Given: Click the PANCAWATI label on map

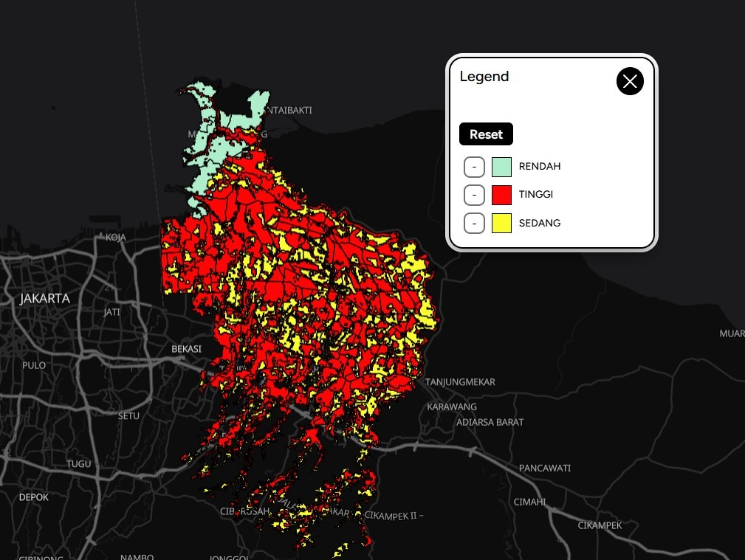Looking at the screenshot, I should click(545, 469).
